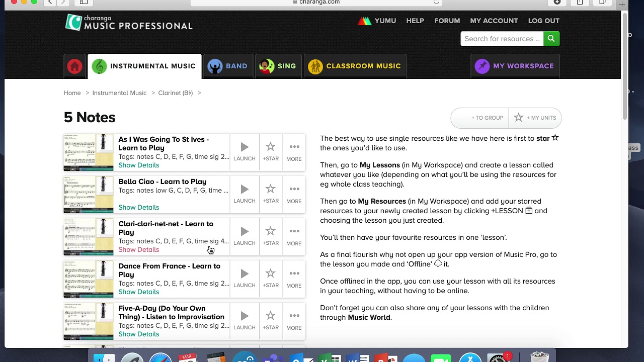
Task: Open the YUMU link
Action: [377, 21]
